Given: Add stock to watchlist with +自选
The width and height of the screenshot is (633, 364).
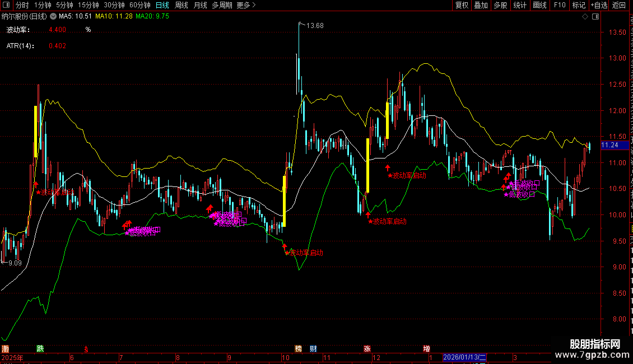Looking at the screenshot, I should 599,5.
